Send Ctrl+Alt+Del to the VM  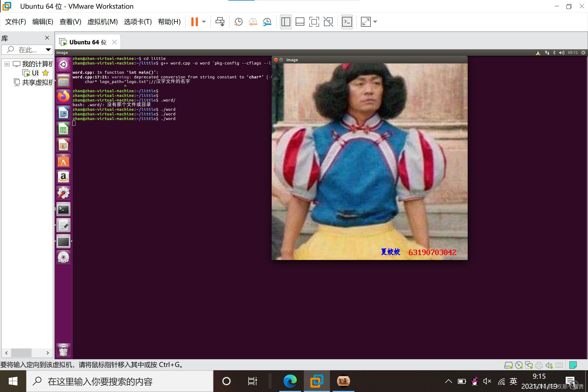coord(220,22)
